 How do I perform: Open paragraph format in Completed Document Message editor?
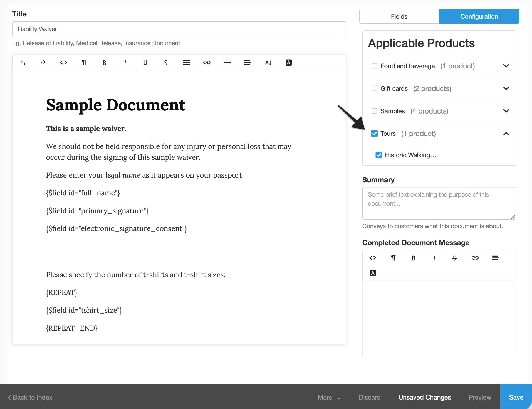[393, 258]
